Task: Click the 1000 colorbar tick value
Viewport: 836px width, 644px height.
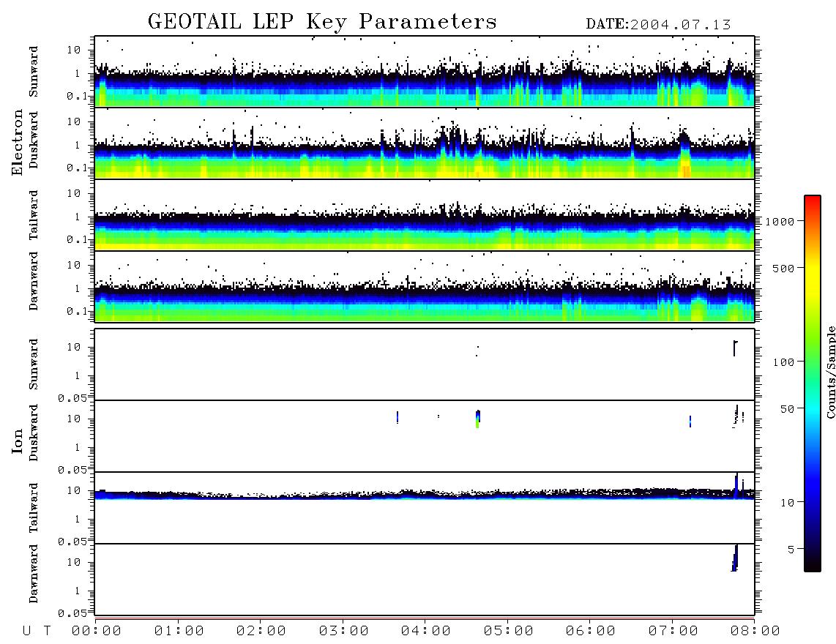Action: [x=780, y=222]
